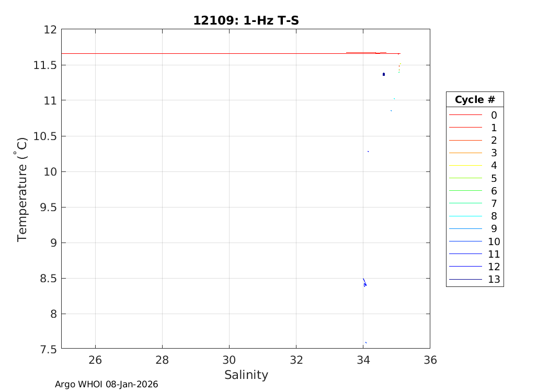Click the 'Argo WHOI 08-Jan-2026' footer text

click(107, 384)
